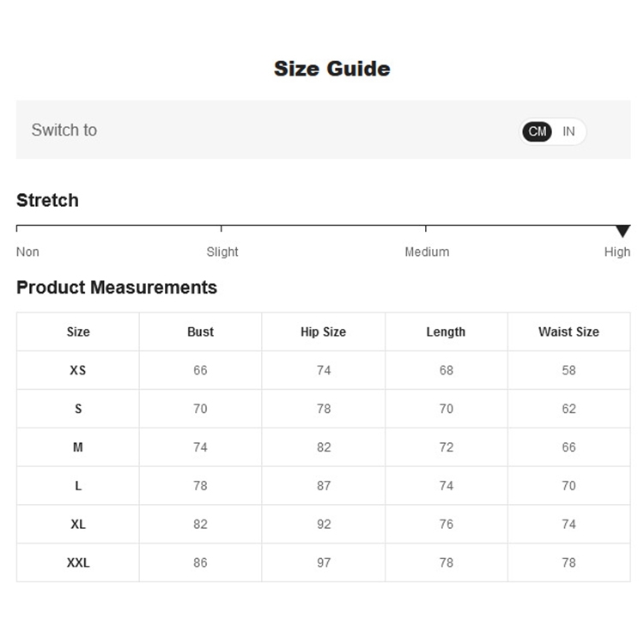Select the S size row label
This screenshot has height=644, width=644.
pyautogui.click(x=78, y=409)
